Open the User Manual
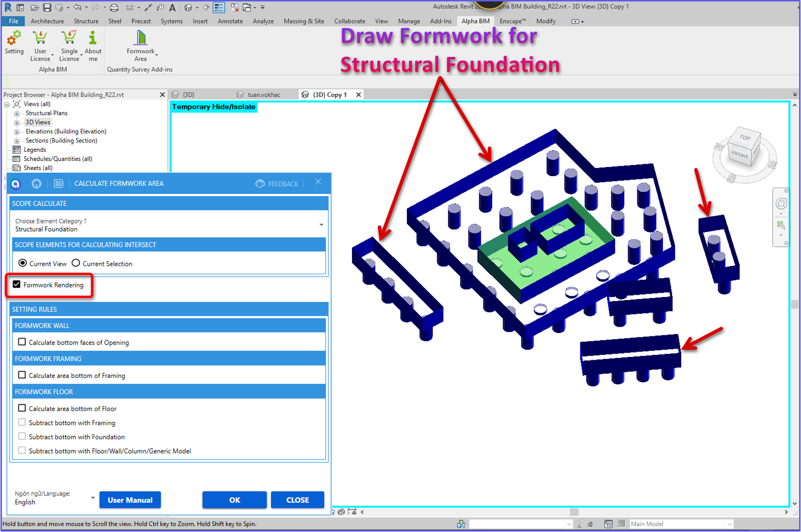The image size is (801, 532). 130,500
